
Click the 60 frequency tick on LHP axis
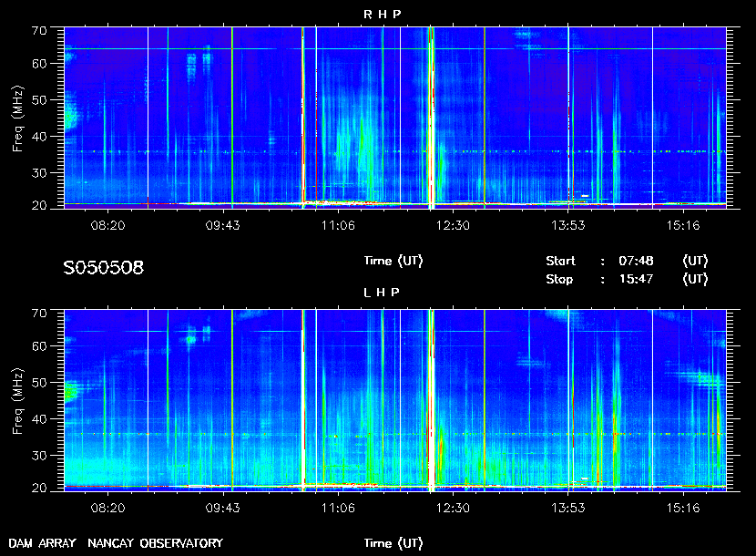coord(39,346)
